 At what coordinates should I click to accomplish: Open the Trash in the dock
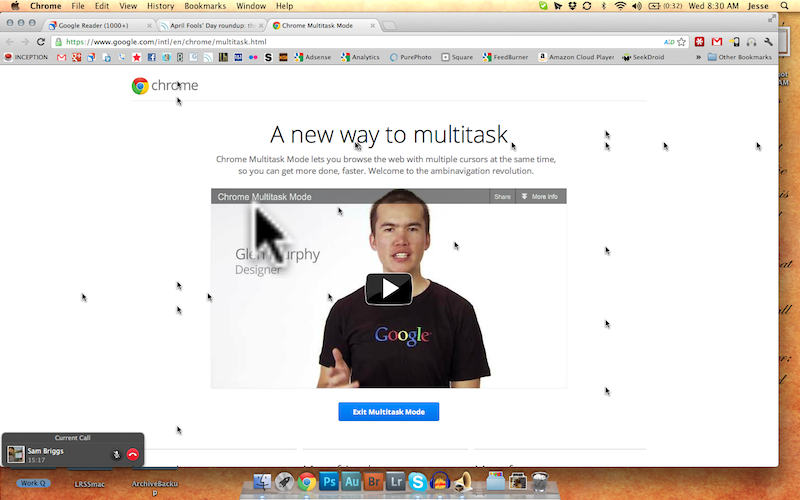(540, 482)
